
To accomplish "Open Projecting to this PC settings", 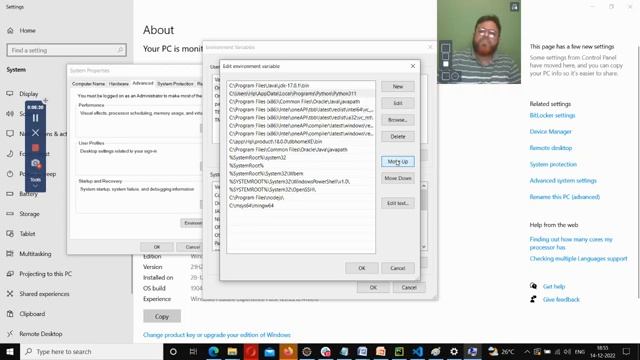I will tap(45, 274).
